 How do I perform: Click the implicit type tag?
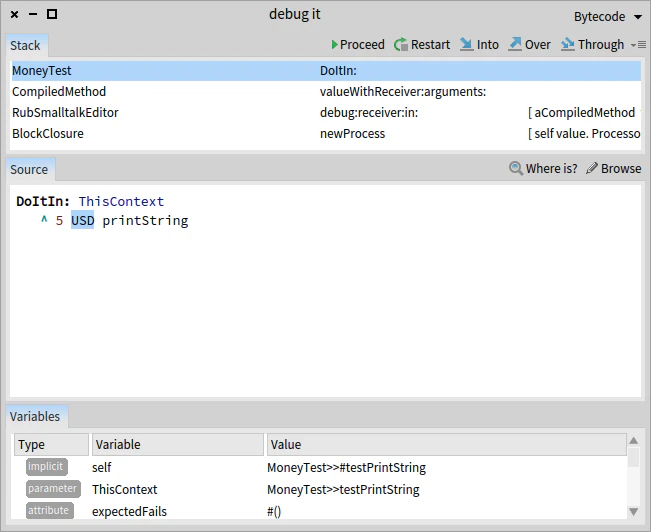click(46, 467)
